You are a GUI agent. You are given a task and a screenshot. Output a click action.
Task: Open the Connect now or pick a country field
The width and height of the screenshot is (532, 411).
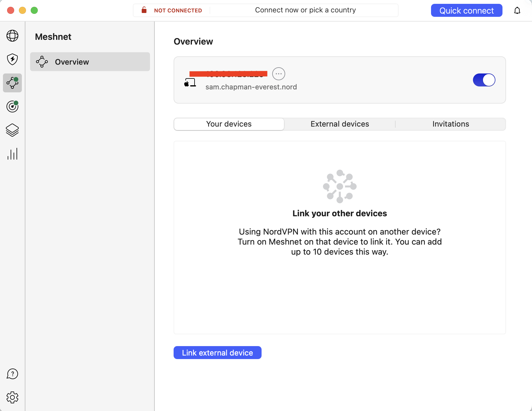[x=305, y=10]
